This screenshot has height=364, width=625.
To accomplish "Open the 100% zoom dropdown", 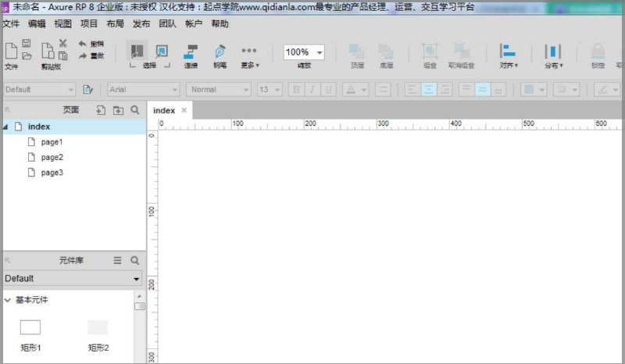I will coord(320,52).
